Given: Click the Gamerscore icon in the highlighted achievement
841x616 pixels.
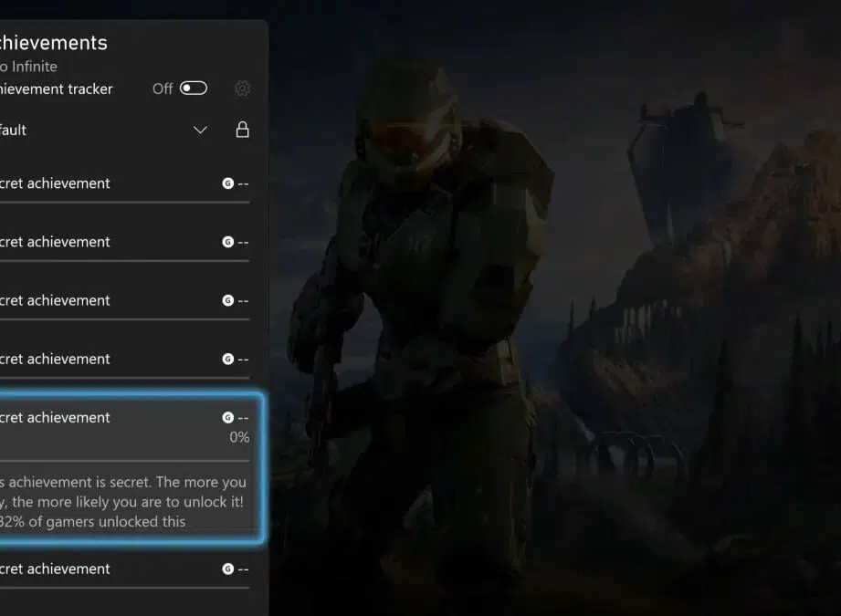Looking at the screenshot, I should 228,418.
